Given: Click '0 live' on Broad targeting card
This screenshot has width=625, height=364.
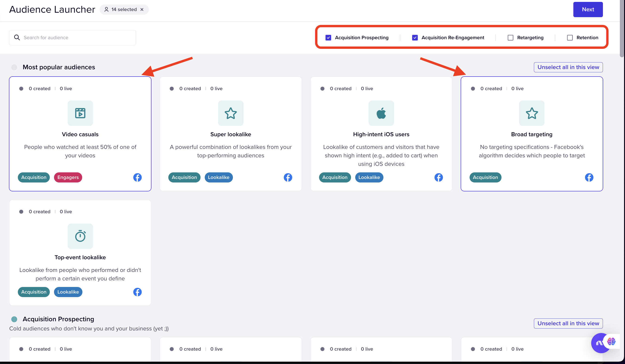Looking at the screenshot, I should [517, 89].
